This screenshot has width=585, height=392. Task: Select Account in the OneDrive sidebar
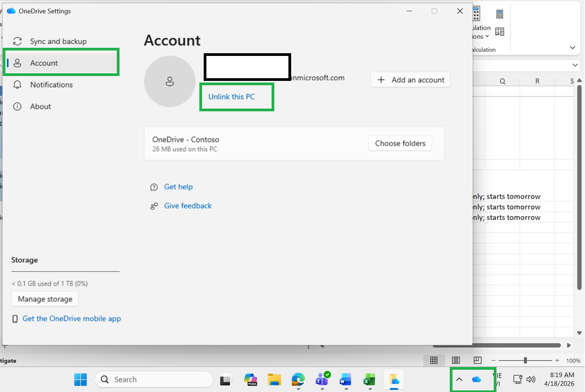point(61,63)
